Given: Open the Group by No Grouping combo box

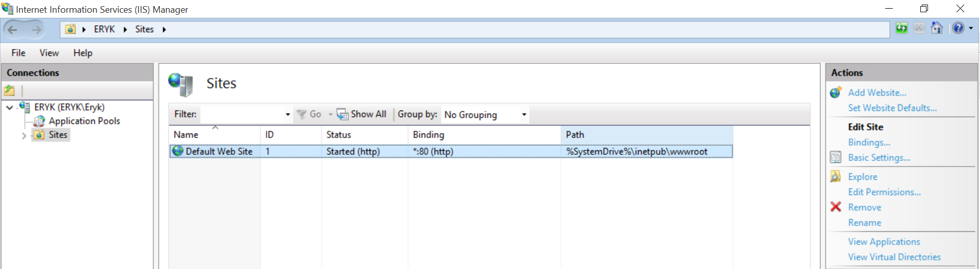Looking at the screenshot, I should [x=485, y=115].
